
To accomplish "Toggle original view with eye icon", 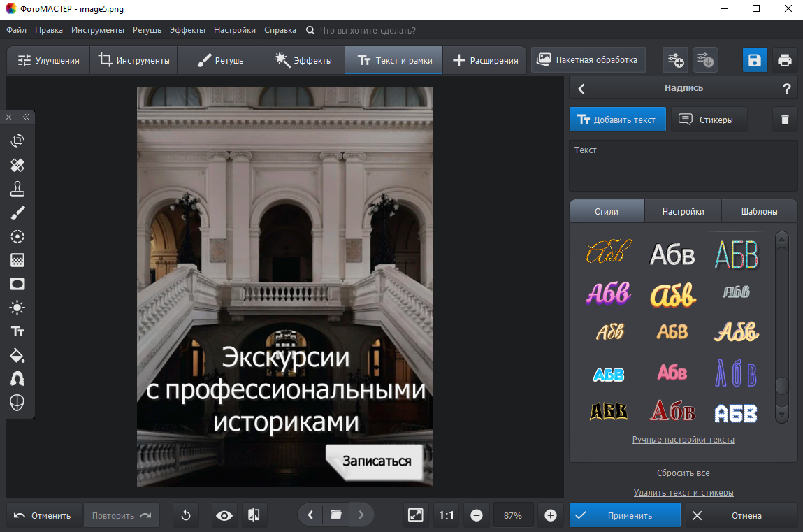I will 224,515.
